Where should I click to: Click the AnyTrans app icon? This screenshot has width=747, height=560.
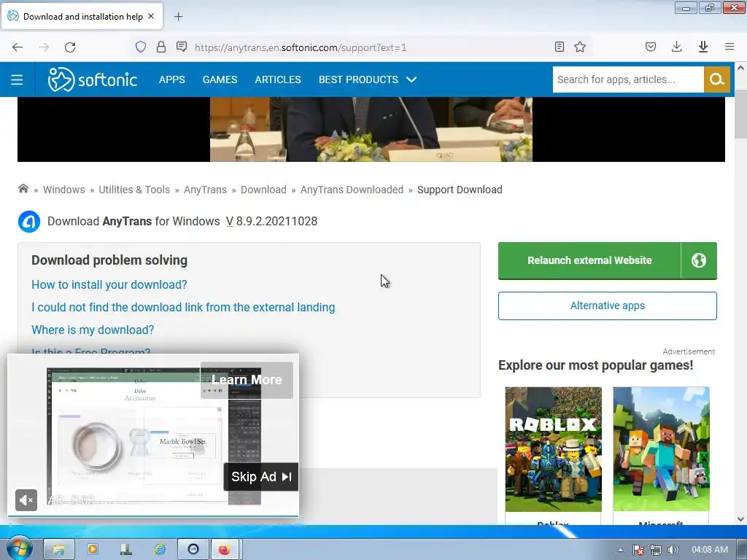[29, 222]
